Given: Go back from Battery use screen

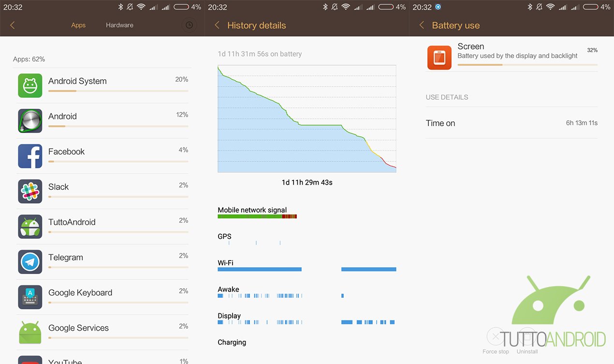Looking at the screenshot, I should (422, 25).
